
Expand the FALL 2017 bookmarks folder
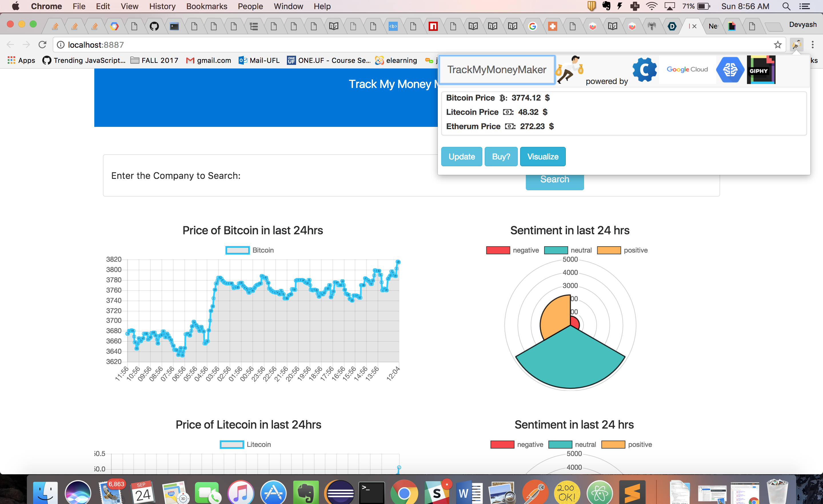tap(154, 61)
